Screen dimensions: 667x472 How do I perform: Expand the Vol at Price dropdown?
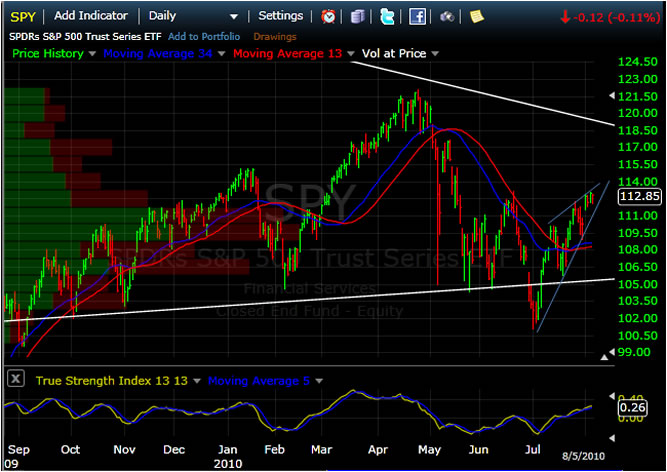pyautogui.click(x=434, y=53)
